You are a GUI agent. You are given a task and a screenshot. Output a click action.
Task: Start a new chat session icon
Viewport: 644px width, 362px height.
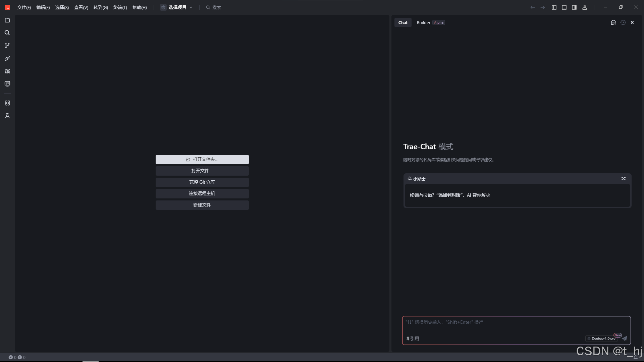tap(613, 22)
